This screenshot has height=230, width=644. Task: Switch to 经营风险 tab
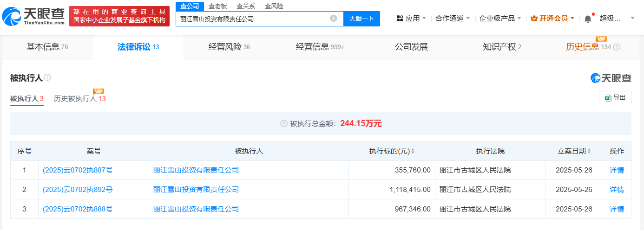(x=229, y=47)
